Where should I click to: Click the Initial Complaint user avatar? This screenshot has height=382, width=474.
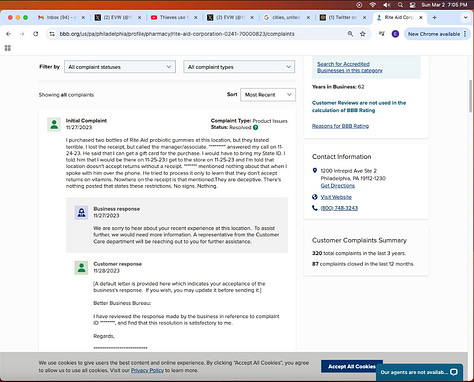click(x=54, y=124)
